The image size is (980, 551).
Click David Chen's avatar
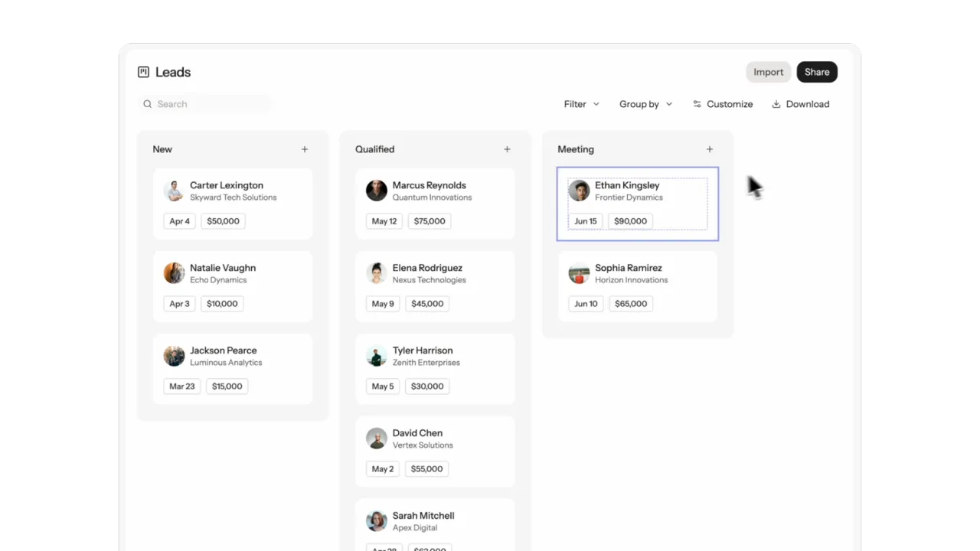point(377,439)
